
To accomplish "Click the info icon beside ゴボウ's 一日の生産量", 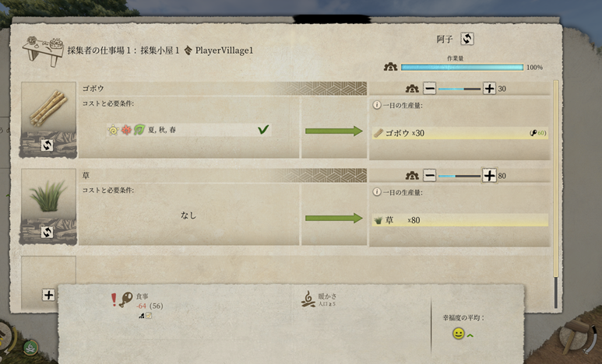I will (x=377, y=105).
